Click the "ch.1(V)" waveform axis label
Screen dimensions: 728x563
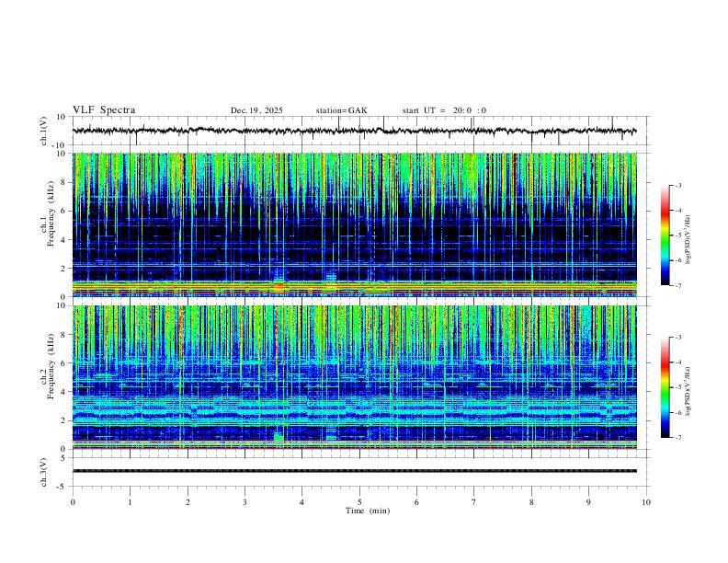pyautogui.click(x=44, y=131)
